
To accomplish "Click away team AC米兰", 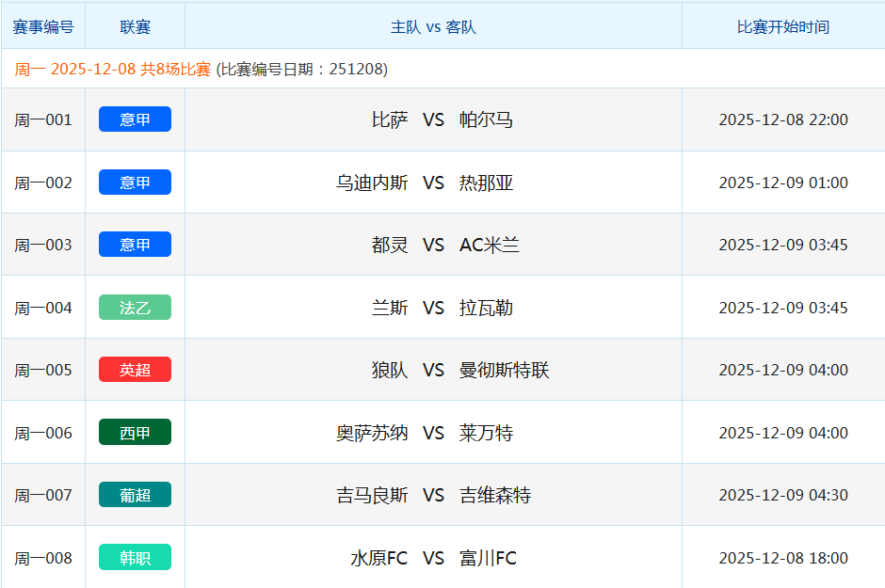I will tap(490, 245).
